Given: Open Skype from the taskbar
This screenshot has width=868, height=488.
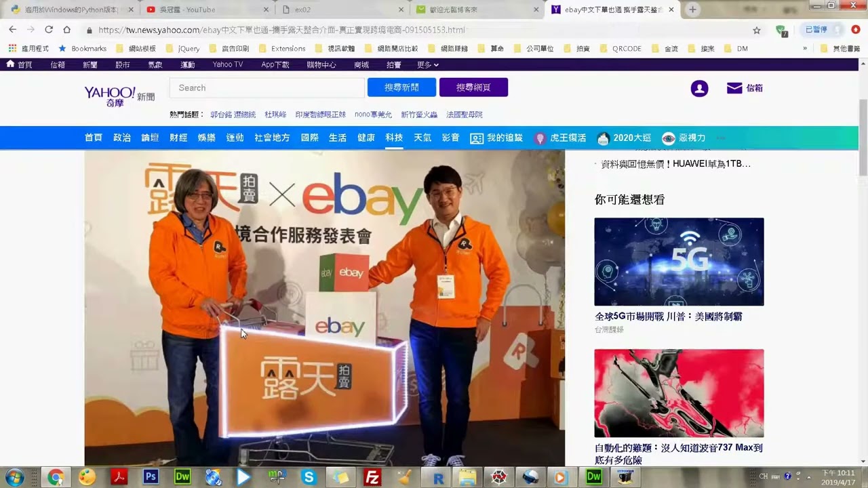Looking at the screenshot, I should click(309, 477).
